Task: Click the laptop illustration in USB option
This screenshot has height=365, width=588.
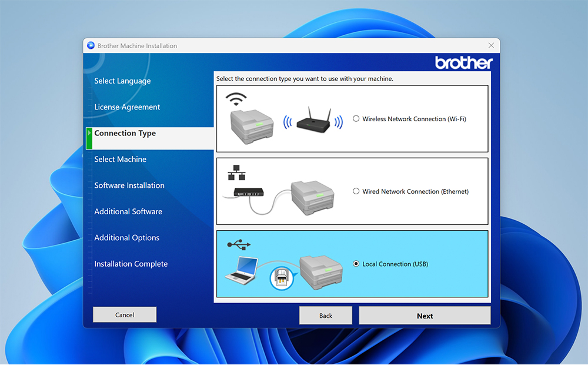Action: tap(242, 270)
